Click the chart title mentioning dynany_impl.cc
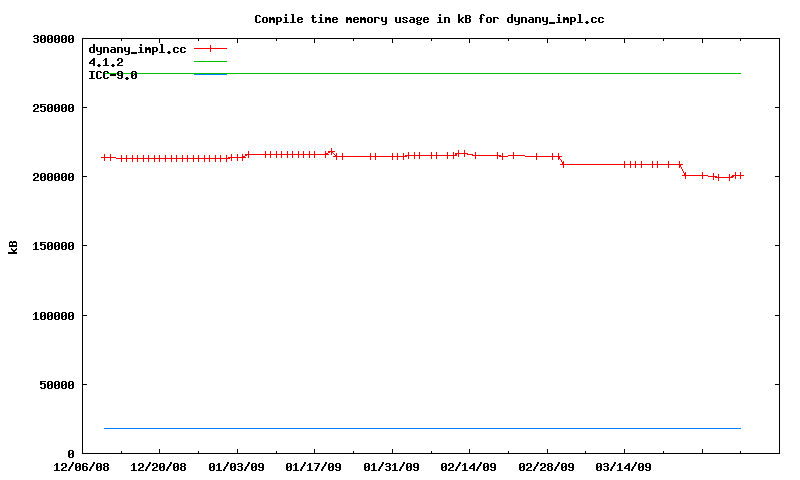The width and height of the screenshot is (800, 480). (x=429, y=19)
